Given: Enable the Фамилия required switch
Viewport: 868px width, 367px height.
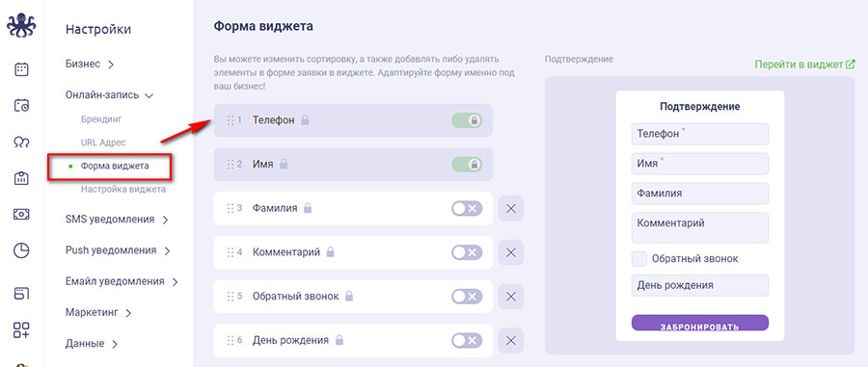Looking at the screenshot, I should [467, 208].
